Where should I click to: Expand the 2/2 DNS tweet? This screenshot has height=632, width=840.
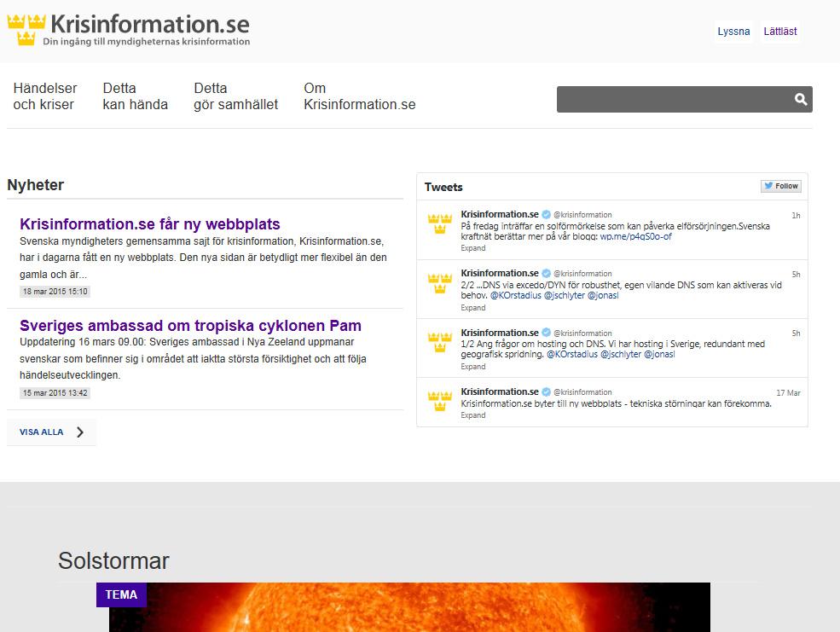point(473,307)
